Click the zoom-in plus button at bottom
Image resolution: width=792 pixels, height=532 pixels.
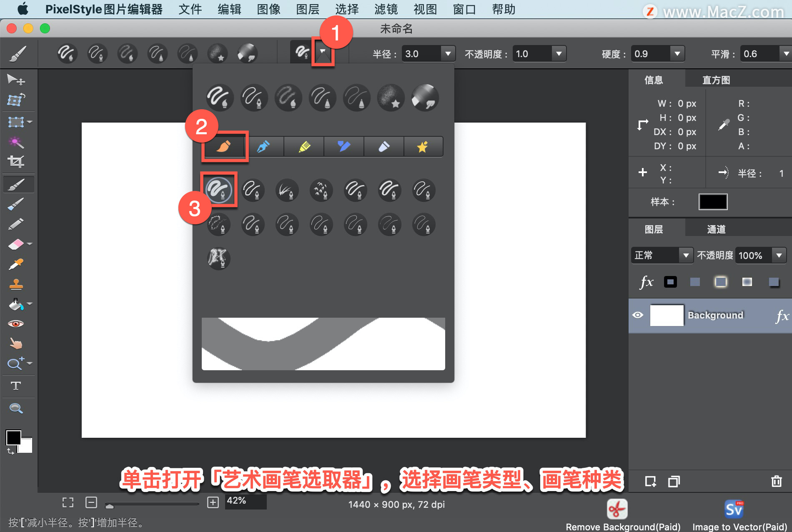[x=213, y=502]
